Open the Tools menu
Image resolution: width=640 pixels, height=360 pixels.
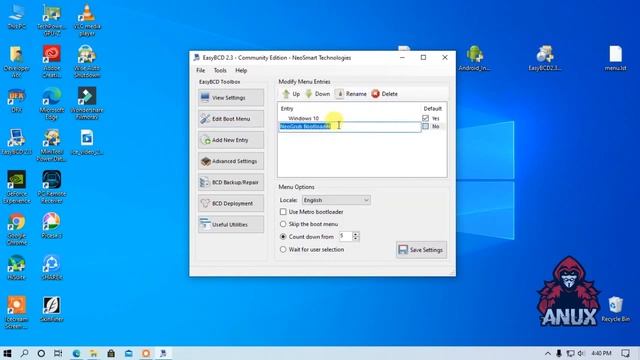[220, 70]
